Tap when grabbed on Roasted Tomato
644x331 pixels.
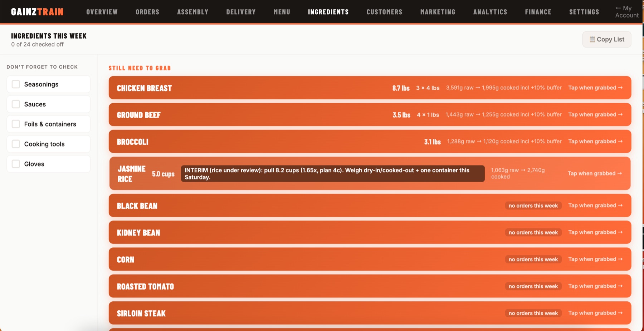point(595,286)
